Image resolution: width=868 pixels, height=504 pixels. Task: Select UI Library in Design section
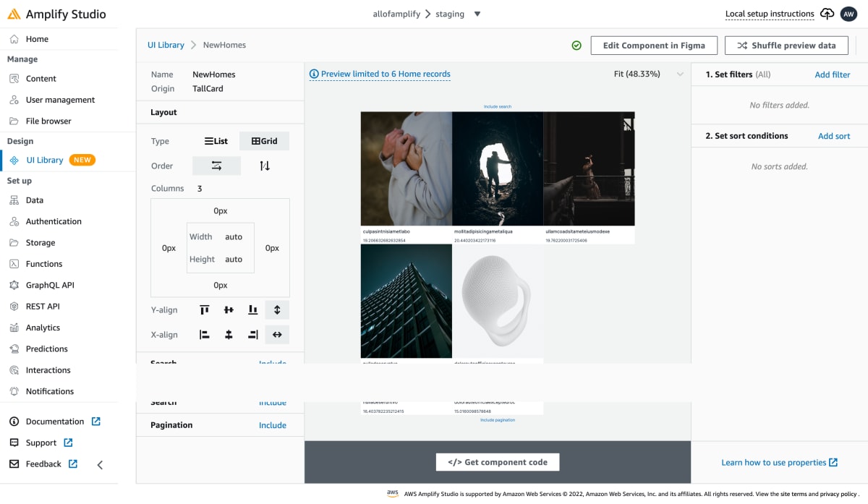pyautogui.click(x=45, y=160)
